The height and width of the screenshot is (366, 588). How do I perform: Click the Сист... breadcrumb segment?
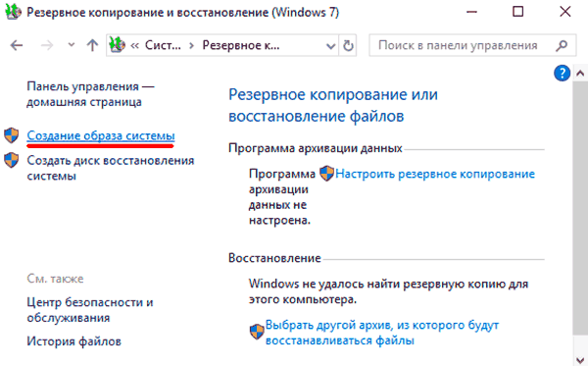(x=163, y=45)
